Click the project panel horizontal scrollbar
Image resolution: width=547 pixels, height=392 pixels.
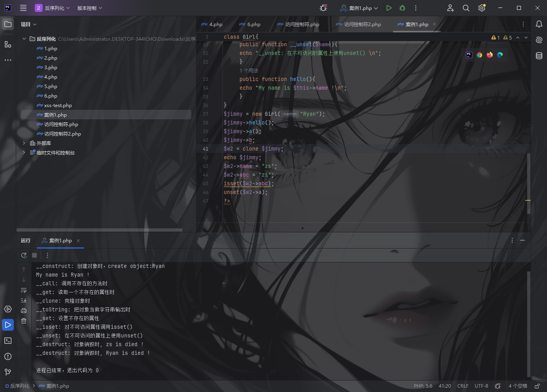pyautogui.click(x=99, y=230)
